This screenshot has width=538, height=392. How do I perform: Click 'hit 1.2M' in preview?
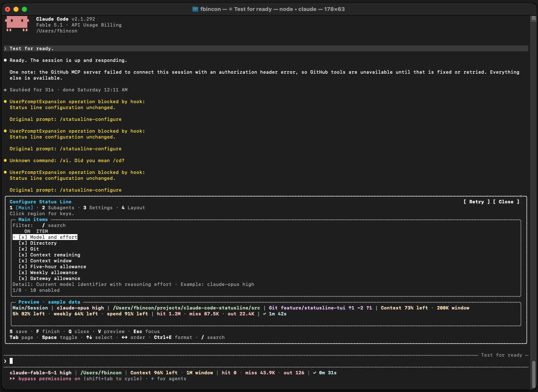(x=169, y=314)
